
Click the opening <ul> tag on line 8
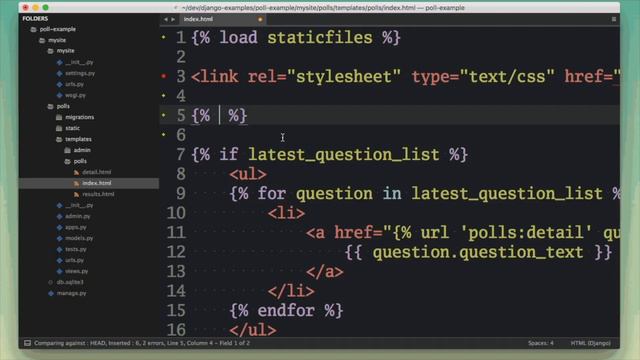[x=248, y=174]
